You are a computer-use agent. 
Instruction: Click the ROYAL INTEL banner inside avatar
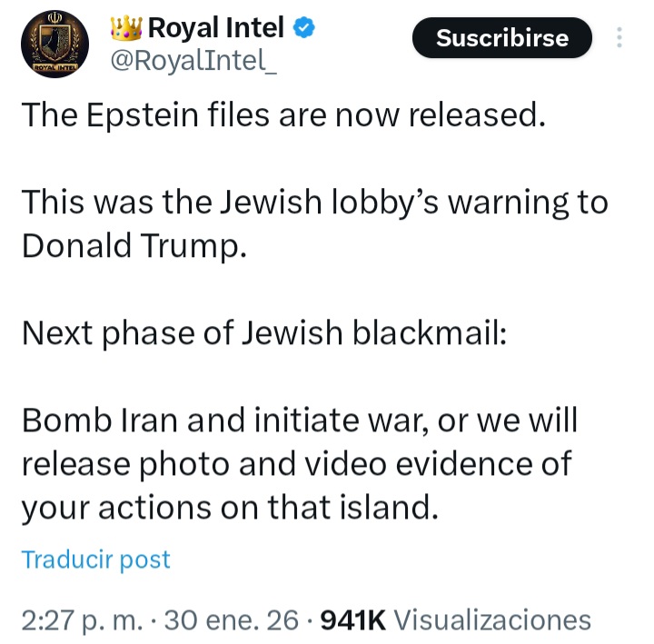(x=56, y=66)
